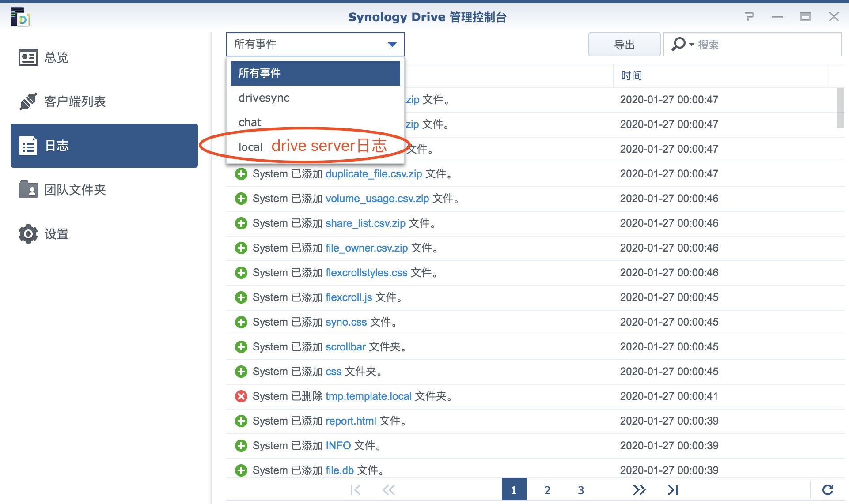Open tmp.template.local folder link
849x504 pixels.
coord(368,396)
